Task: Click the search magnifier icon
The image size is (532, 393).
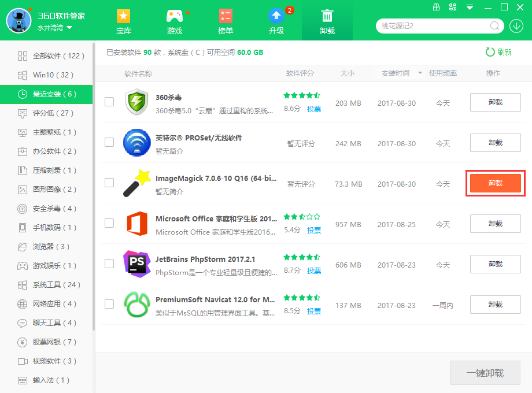Action: point(495,26)
